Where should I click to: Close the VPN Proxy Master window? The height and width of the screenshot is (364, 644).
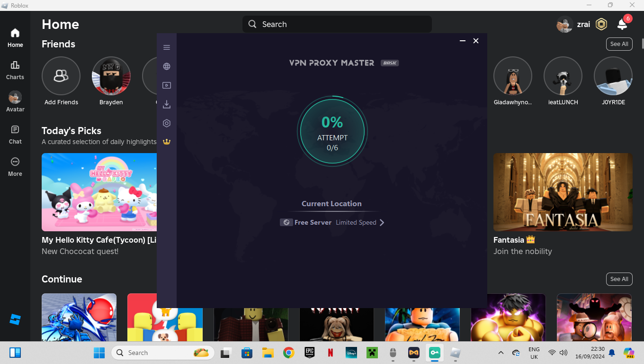pyautogui.click(x=476, y=41)
